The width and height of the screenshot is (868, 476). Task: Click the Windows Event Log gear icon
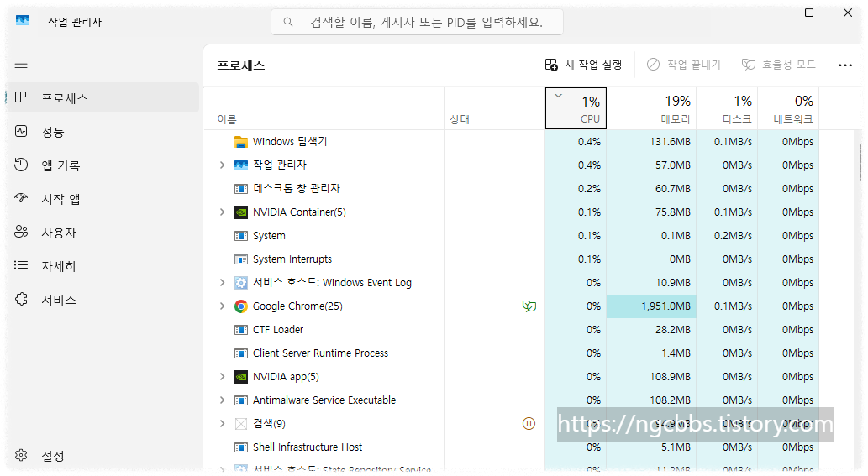pyautogui.click(x=241, y=283)
